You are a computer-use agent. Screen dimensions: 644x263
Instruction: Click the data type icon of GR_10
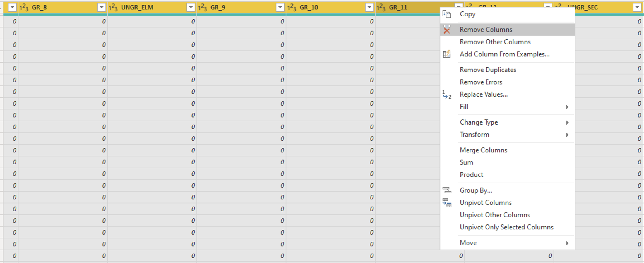pos(292,8)
